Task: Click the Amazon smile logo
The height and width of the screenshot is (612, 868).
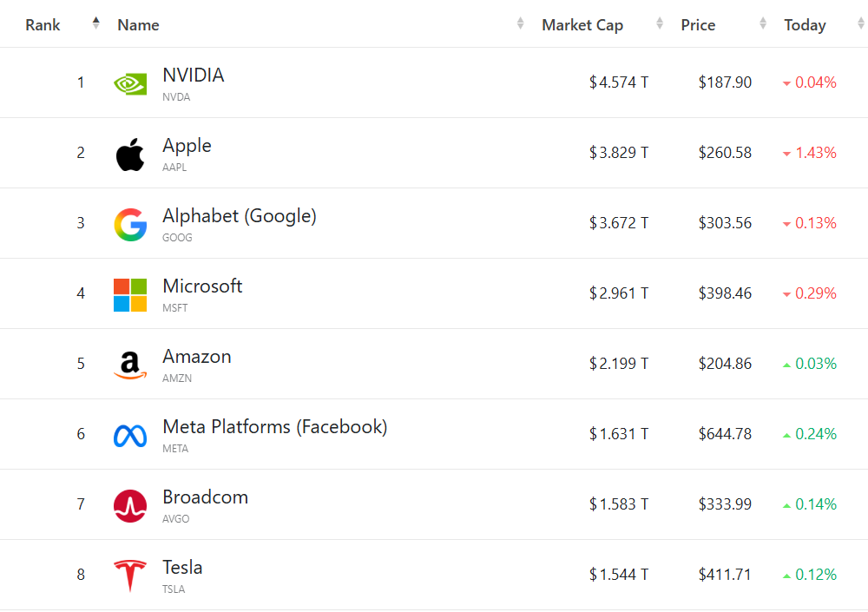Action: (x=130, y=365)
